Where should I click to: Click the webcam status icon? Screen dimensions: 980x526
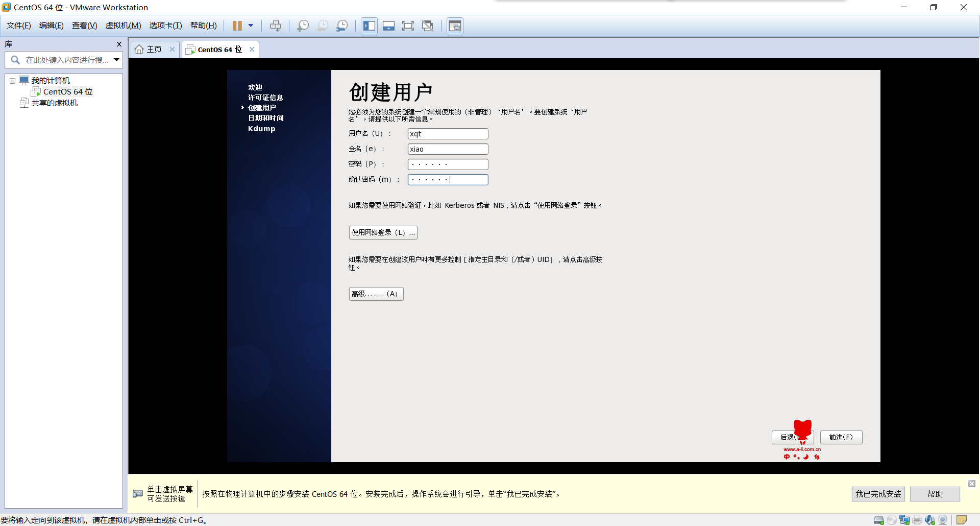[x=943, y=520]
